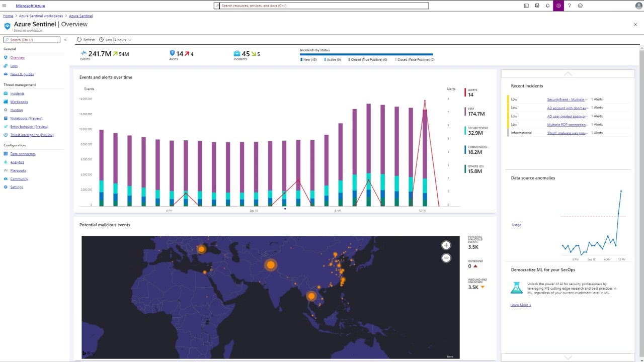Click the Refresh button label
644x362 pixels.
click(89, 40)
